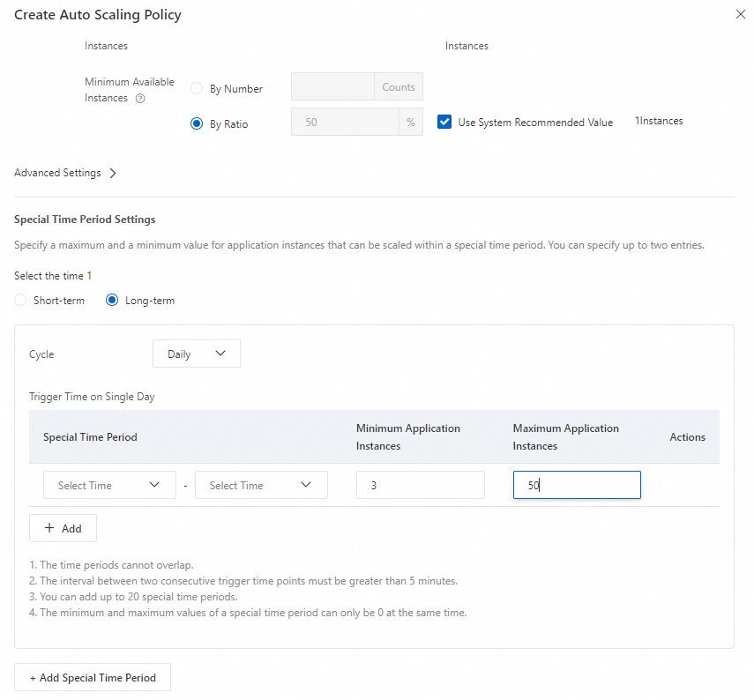Click the Add button with plus icon
Image resolution: width=754 pixels, height=700 pixels.
pos(63,528)
